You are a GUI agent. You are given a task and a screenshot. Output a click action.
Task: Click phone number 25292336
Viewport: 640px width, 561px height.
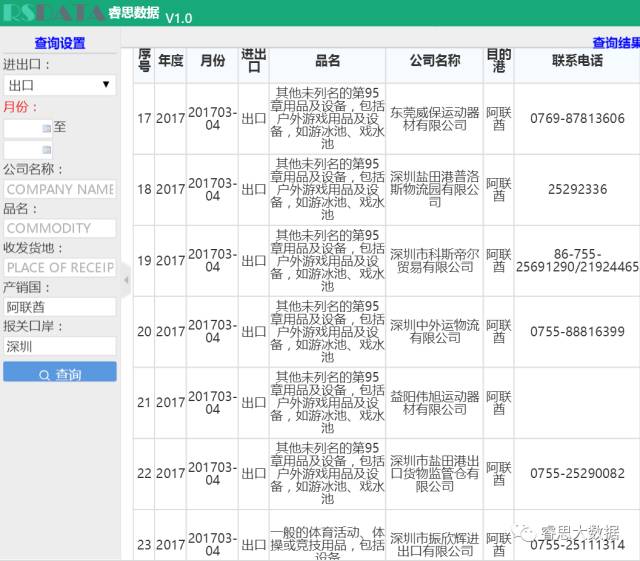coord(577,189)
